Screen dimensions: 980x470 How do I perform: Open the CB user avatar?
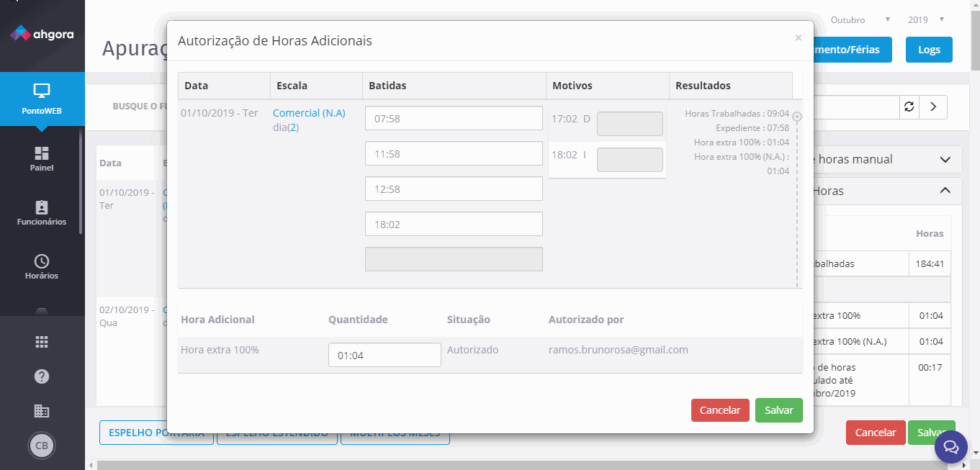point(42,446)
